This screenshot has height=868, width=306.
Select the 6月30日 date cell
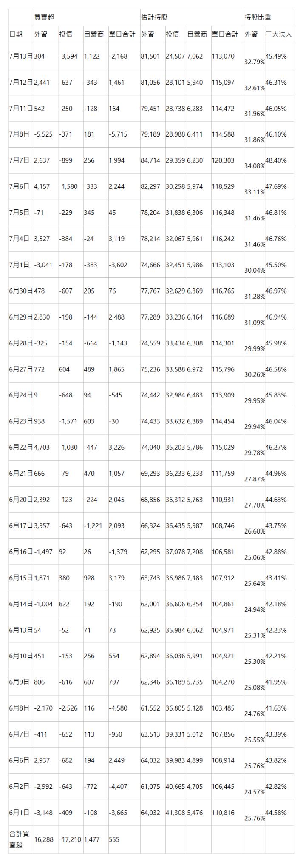(x=21, y=291)
